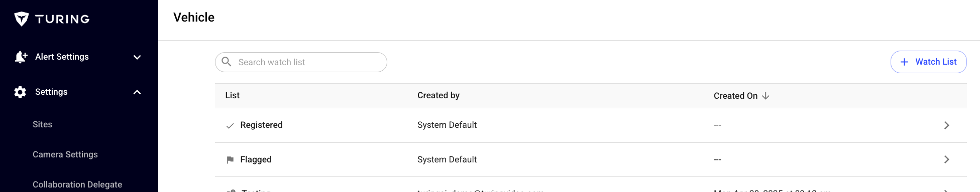980x192 pixels.
Task: Collapse the Settings menu chevron
Action: [x=137, y=92]
